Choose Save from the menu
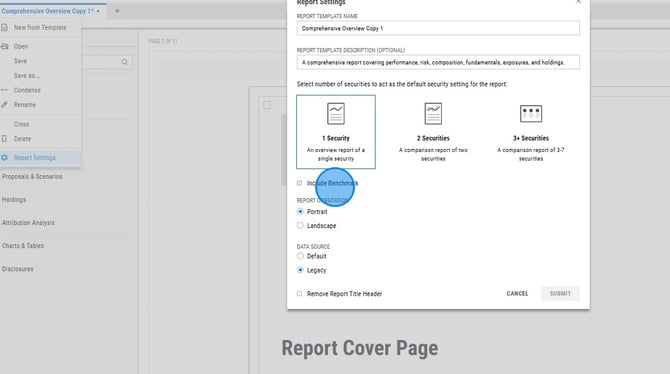The image size is (670, 374). click(x=41, y=61)
